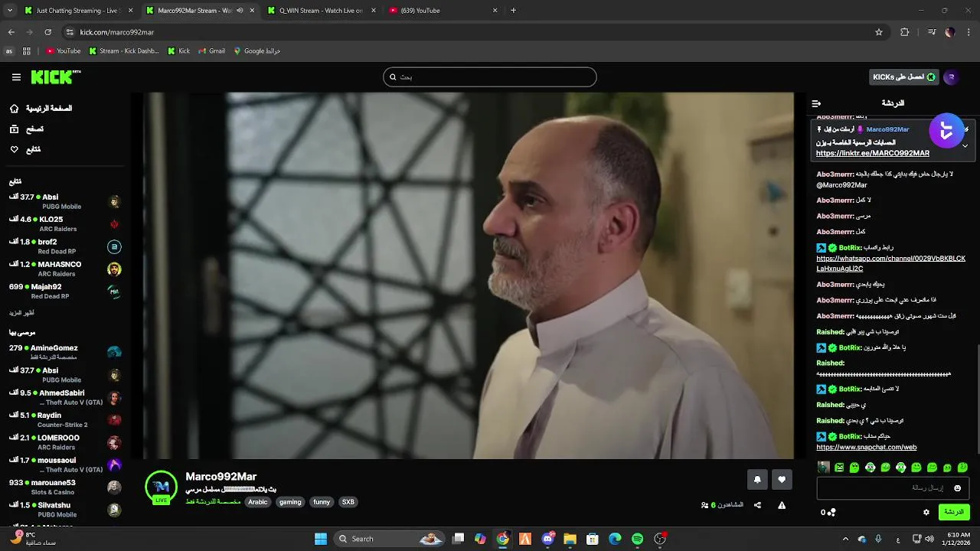Viewport: 980px width, 551px height.
Task: Open MAHASNCO channel in sidebar
Action: [65, 269]
